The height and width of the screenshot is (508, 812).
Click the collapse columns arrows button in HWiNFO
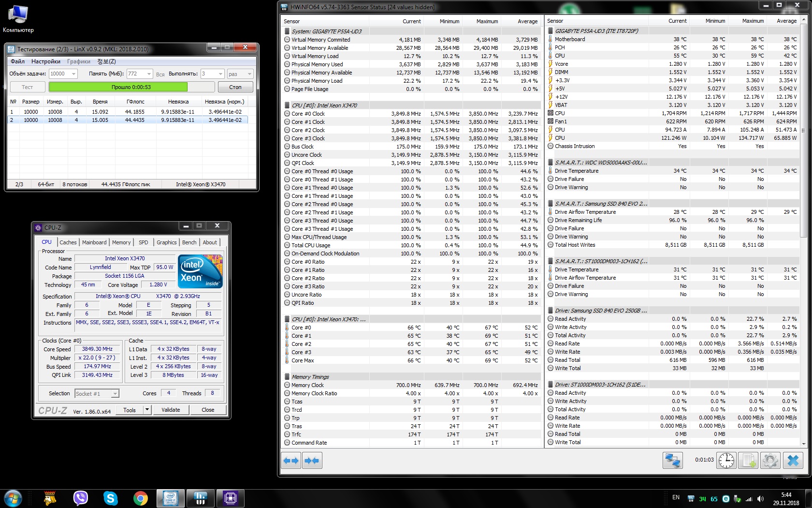click(x=312, y=460)
